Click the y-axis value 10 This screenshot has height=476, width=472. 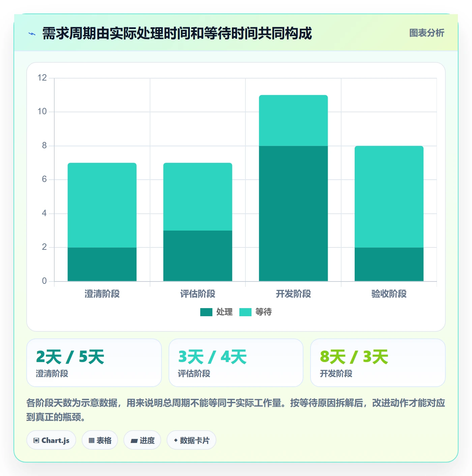pos(42,112)
